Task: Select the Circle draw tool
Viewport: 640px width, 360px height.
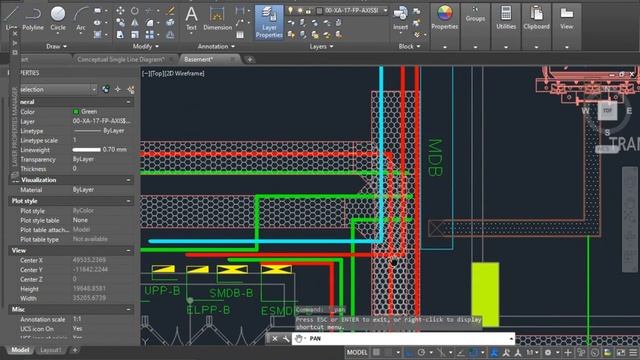Action: [x=58, y=18]
